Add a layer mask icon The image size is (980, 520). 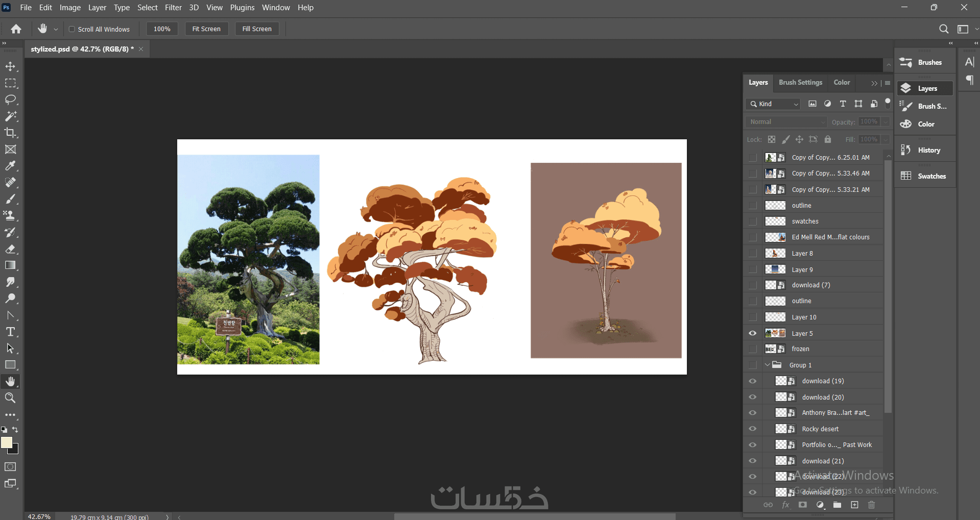(803, 505)
